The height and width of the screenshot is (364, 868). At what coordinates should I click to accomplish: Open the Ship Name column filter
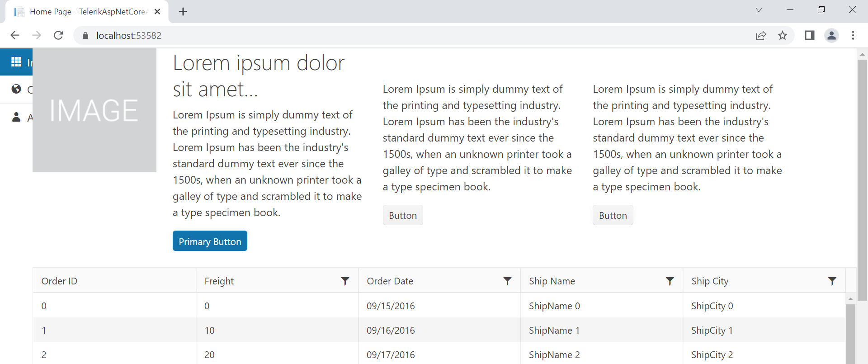tap(670, 281)
